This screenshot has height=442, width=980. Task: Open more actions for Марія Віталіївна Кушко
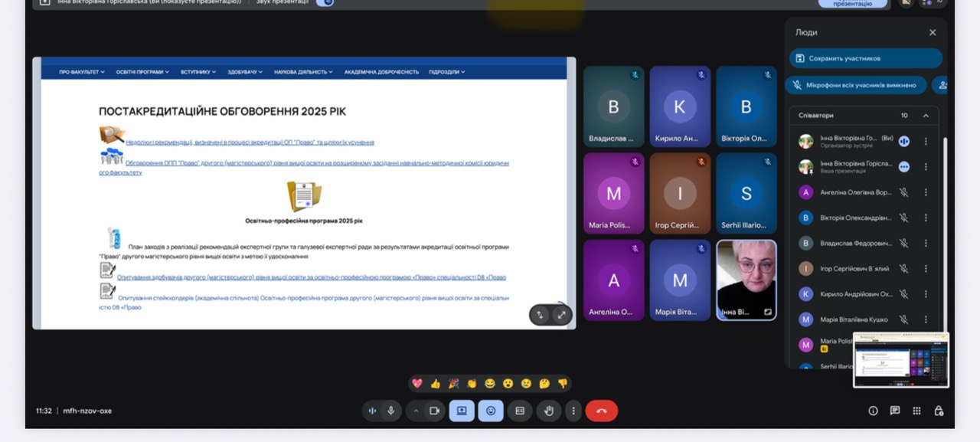point(926,319)
